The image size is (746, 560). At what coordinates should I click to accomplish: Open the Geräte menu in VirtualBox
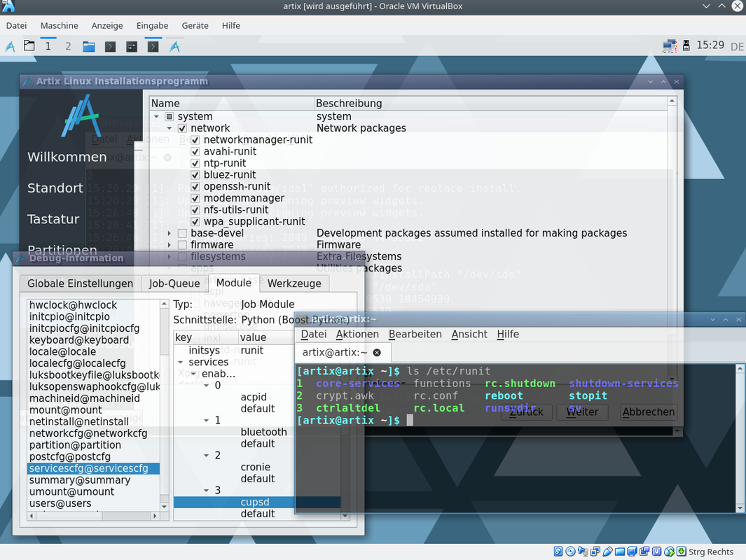click(195, 26)
